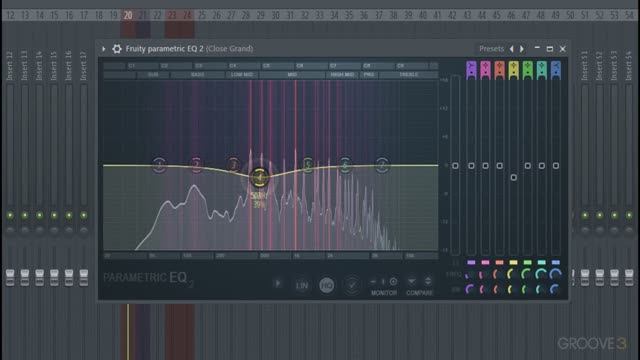Open the Presets list in the EQ title bar
The height and width of the screenshot is (360, 640).
pyautogui.click(x=491, y=49)
